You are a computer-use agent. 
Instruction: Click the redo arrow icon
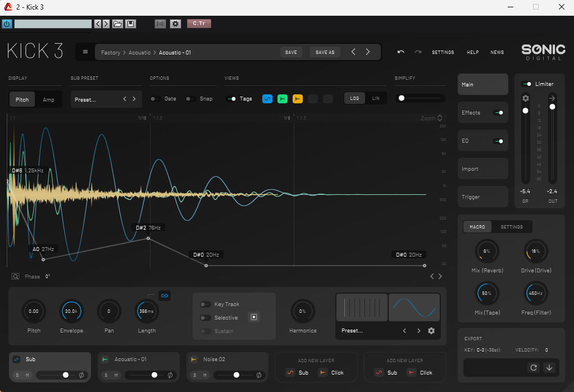click(x=418, y=52)
